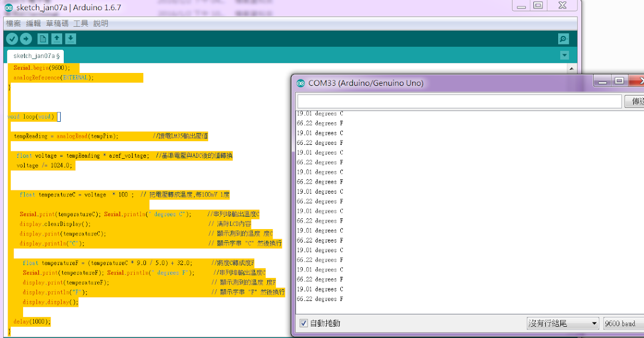
Task: Open the 說明 menu
Action: 101,24
